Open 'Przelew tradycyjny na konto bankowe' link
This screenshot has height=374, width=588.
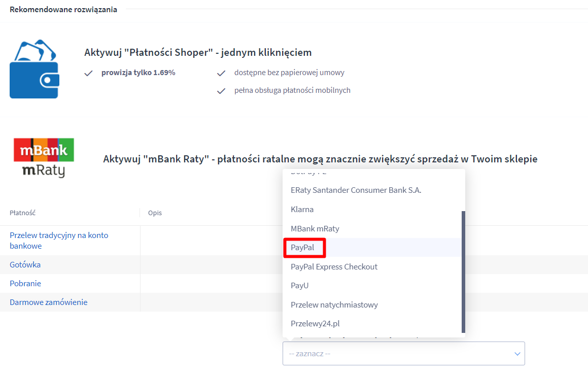[59, 241]
